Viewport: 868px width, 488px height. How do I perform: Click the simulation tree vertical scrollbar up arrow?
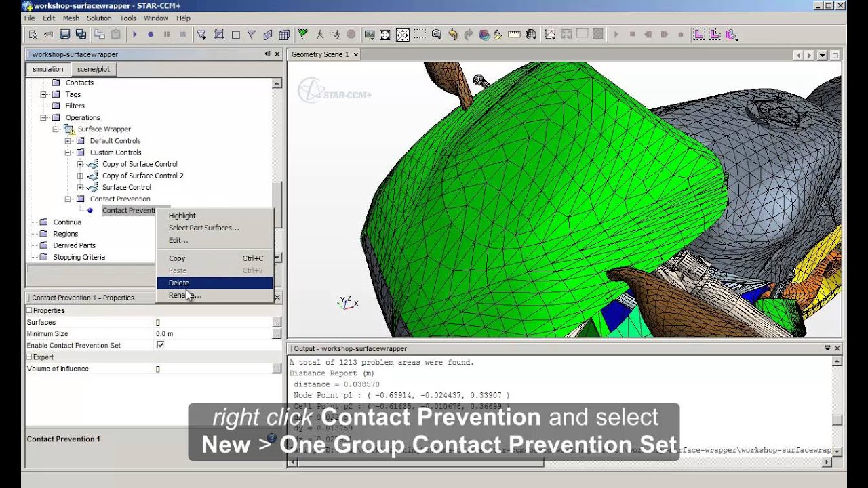click(277, 83)
